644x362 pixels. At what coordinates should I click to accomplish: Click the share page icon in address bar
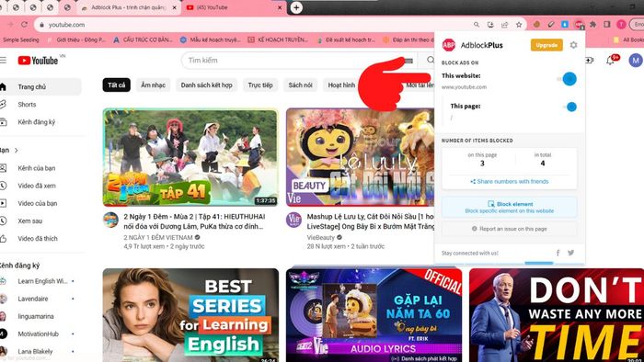point(504,25)
